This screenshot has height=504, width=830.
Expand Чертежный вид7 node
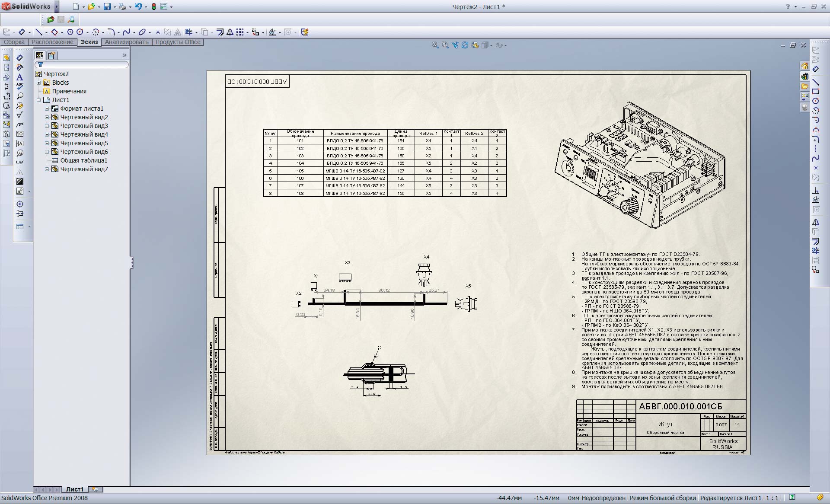pyautogui.click(x=47, y=169)
